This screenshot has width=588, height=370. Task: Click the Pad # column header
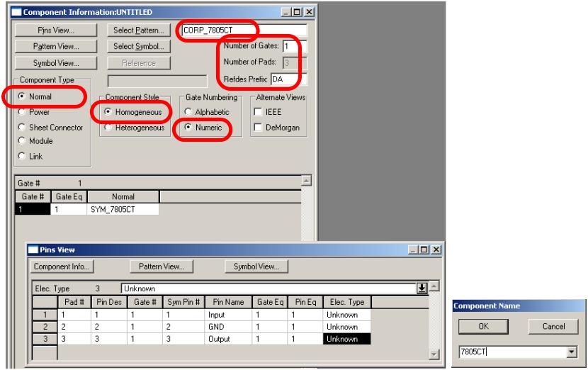tap(74, 302)
